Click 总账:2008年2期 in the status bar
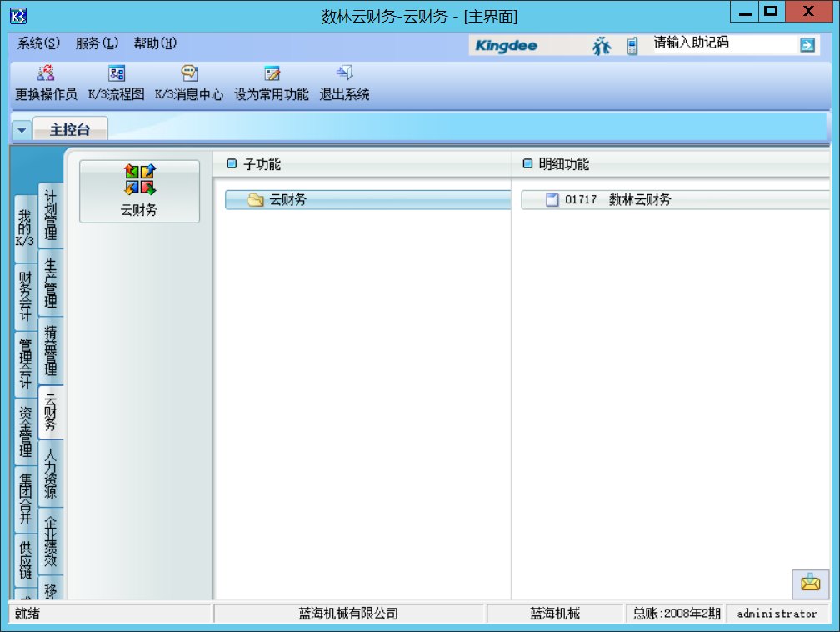This screenshot has height=632, width=840. point(677,613)
